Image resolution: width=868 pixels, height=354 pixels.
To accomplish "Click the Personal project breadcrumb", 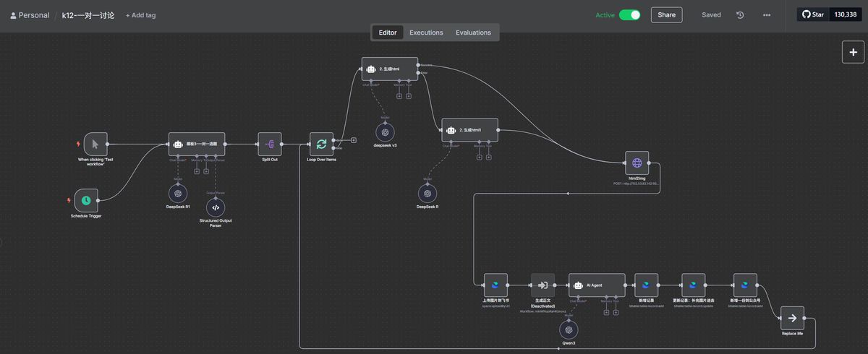I will (x=30, y=15).
